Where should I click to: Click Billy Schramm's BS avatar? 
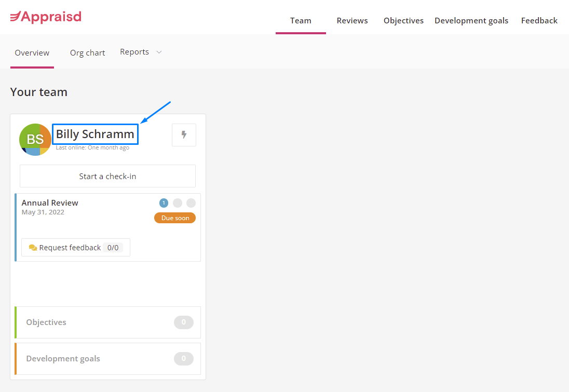pyautogui.click(x=35, y=139)
